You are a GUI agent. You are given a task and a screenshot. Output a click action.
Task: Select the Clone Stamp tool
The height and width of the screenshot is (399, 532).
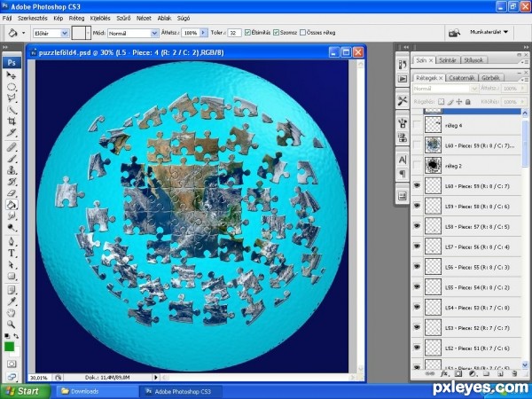12,170
